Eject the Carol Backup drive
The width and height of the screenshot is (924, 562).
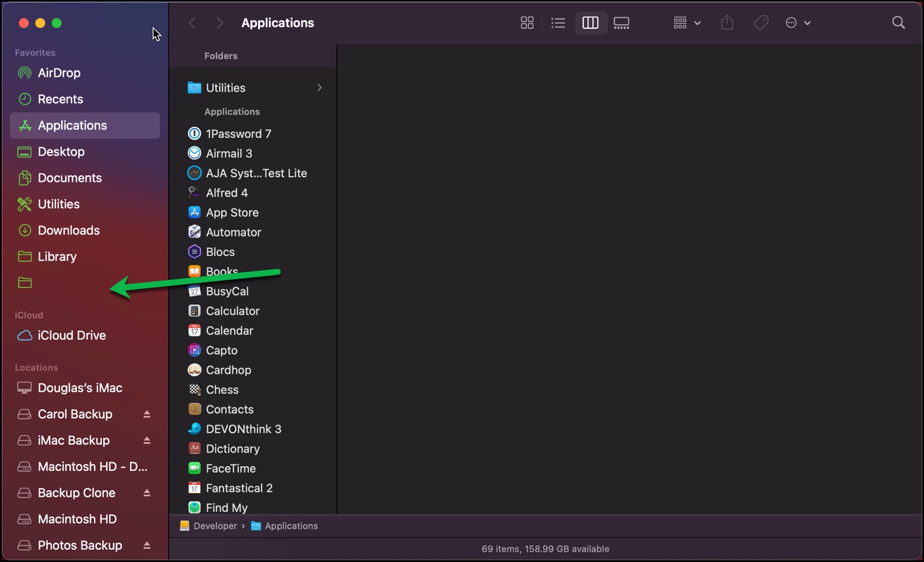[147, 414]
